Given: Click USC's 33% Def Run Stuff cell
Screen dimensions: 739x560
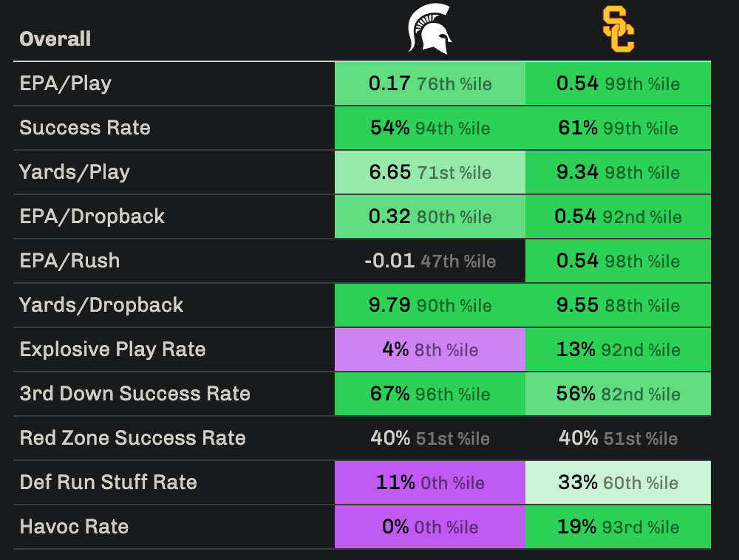Looking at the screenshot, I should point(618,482).
